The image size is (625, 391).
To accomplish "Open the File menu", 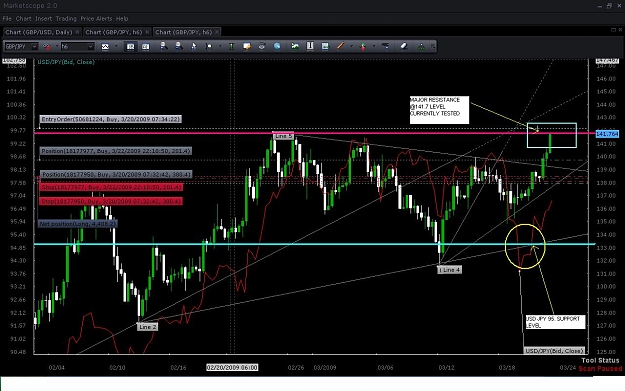I will click(x=7, y=19).
